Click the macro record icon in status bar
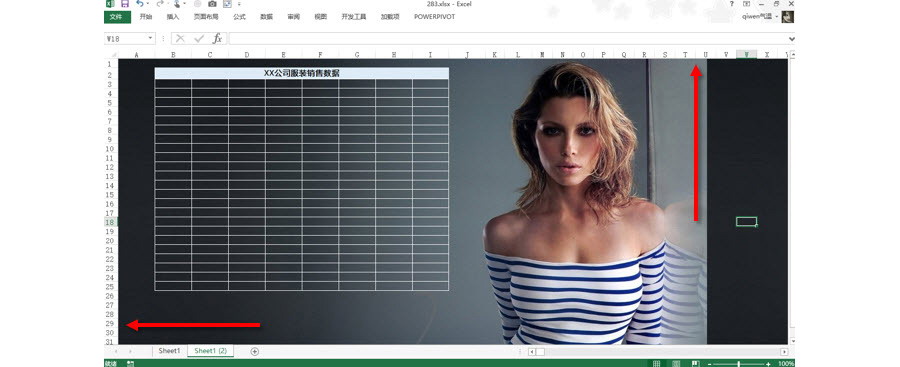900x367 pixels. click(x=130, y=364)
